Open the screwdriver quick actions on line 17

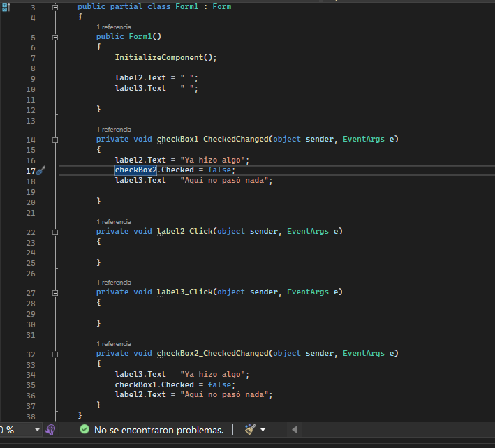(40, 170)
